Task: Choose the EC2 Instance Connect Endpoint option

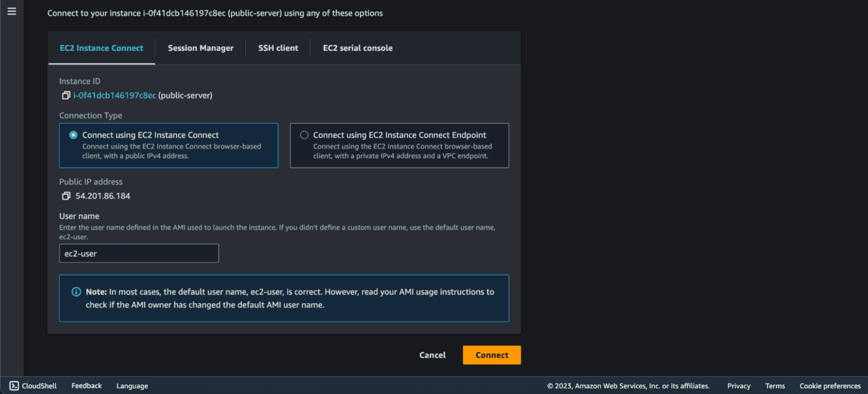Action: (x=305, y=135)
